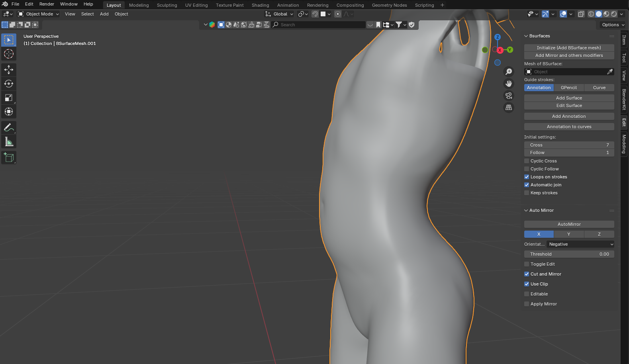
Task: Click the Add Surface button
Action: 569,98
